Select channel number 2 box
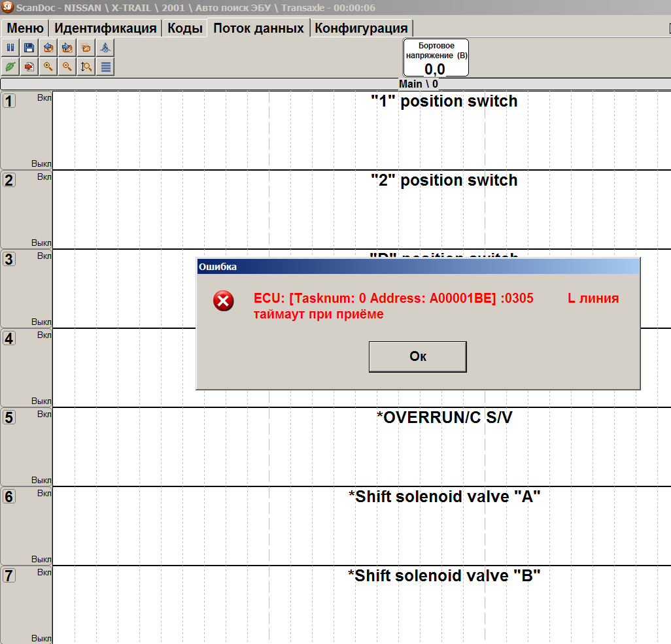 (x=9, y=180)
